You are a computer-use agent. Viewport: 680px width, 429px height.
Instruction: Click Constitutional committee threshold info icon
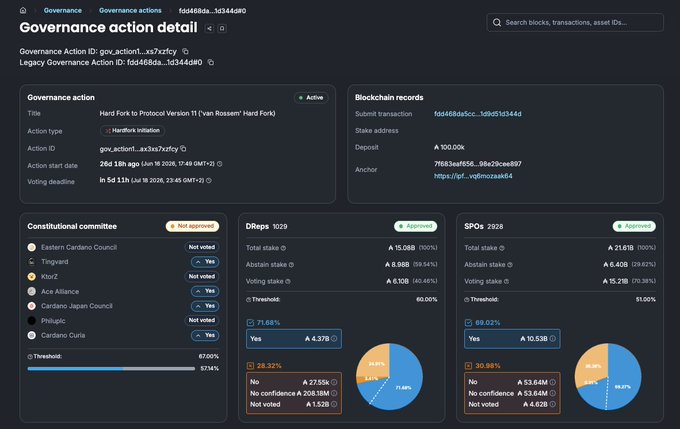coord(30,357)
